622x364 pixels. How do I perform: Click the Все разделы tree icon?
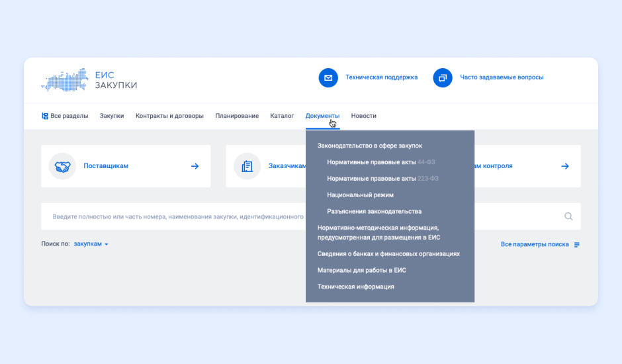pos(45,116)
